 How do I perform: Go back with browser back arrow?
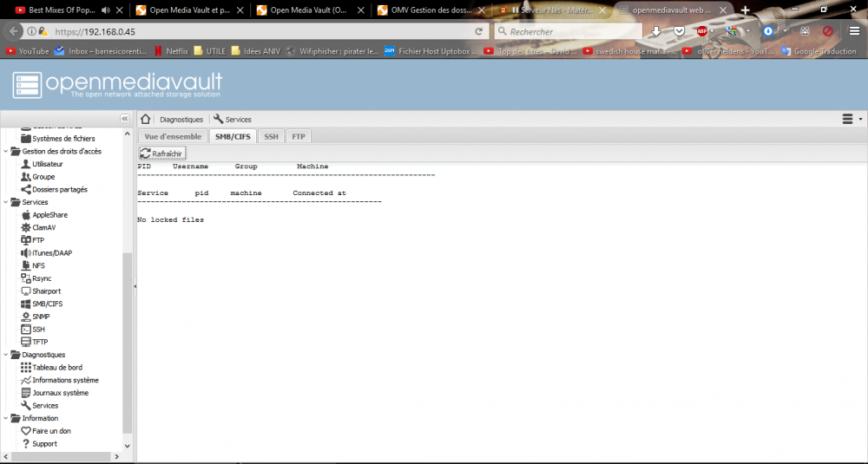click(13, 31)
